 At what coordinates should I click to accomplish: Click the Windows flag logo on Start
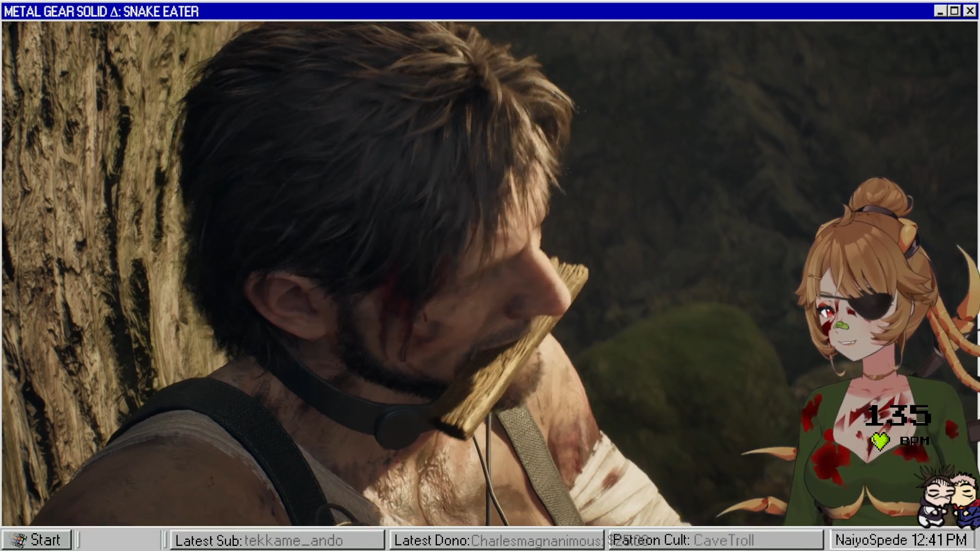pos(18,540)
